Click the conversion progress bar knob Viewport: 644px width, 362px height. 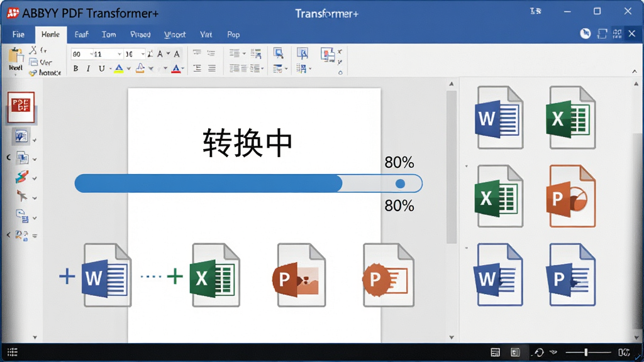coord(400,184)
